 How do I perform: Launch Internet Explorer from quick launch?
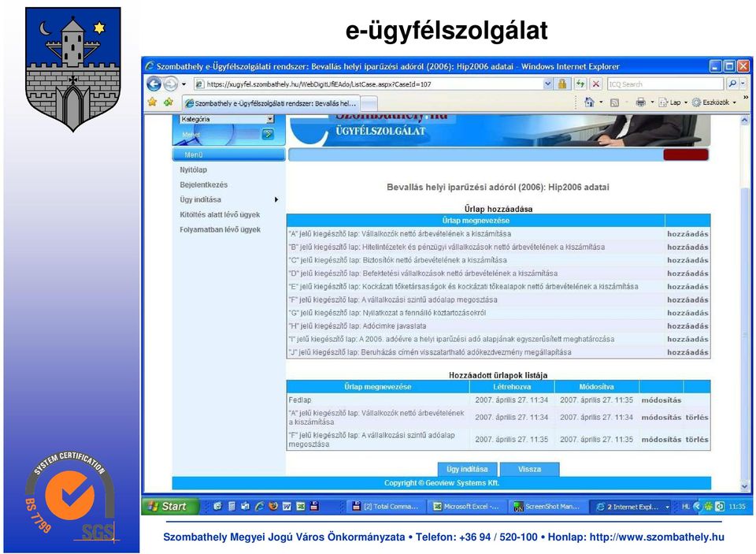[x=259, y=506]
